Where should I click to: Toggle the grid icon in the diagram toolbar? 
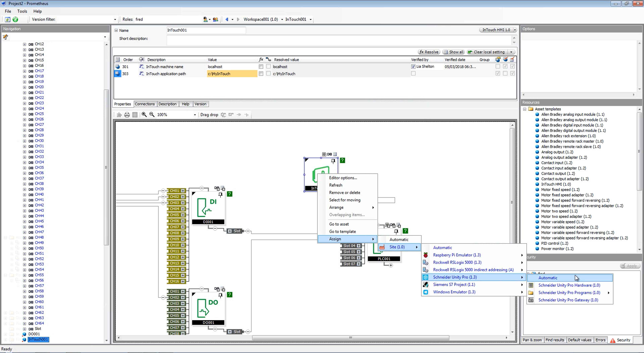pos(135,115)
